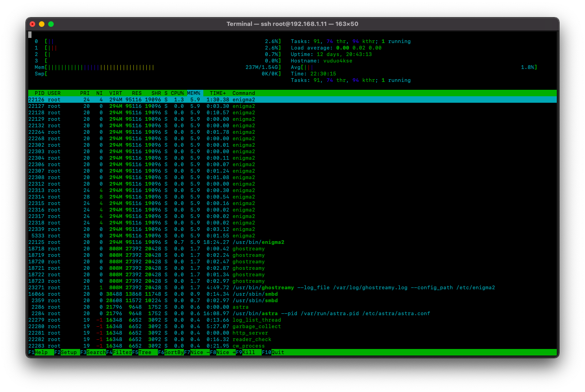Select process row with PID 5333
This screenshot has width=585, height=392.
(292, 236)
